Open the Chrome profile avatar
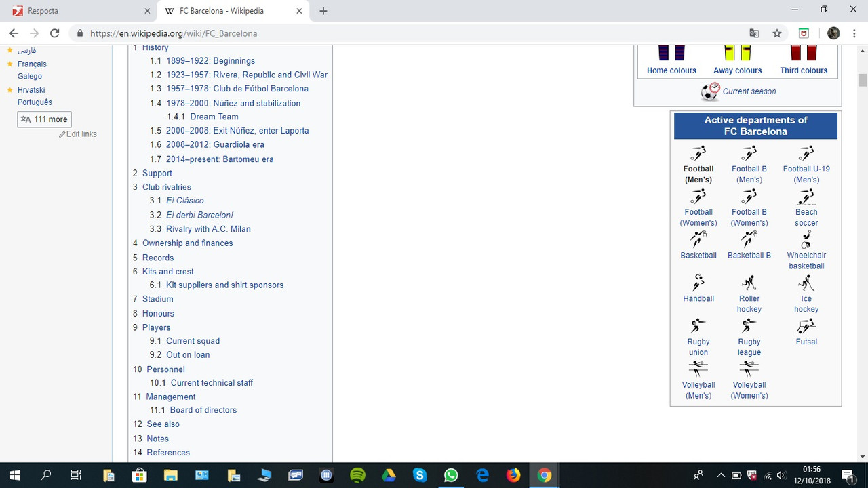This screenshot has height=488, width=868. 834,33
